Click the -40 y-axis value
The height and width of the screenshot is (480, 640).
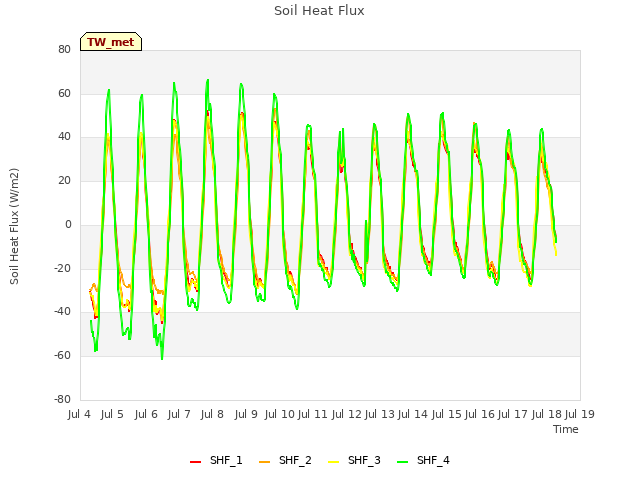(63, 312)
